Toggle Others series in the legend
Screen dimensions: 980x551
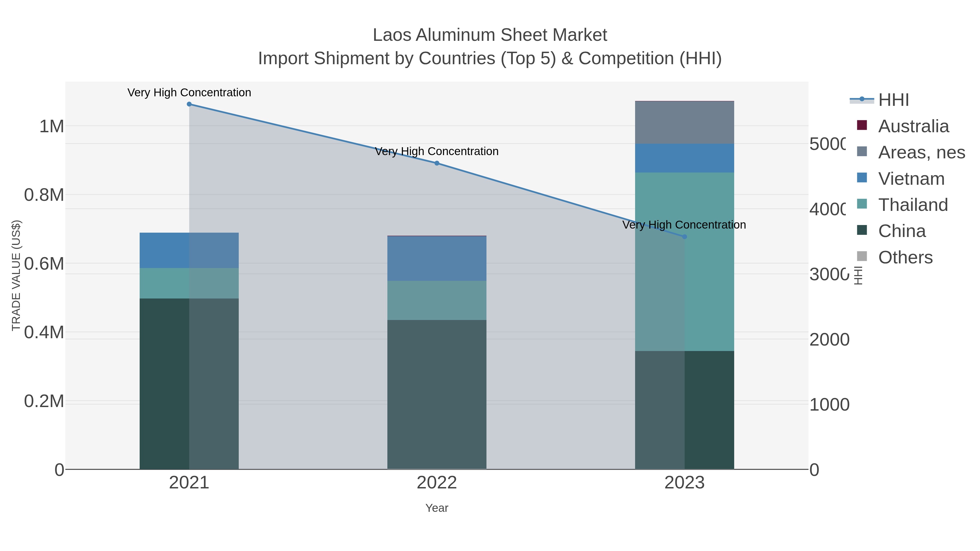pyautogui.click(x=895, y=257)
